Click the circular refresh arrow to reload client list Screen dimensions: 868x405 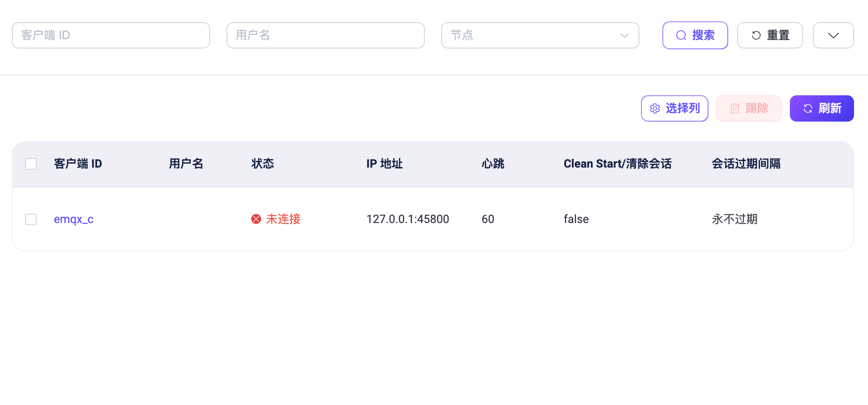tap(808, 108)
